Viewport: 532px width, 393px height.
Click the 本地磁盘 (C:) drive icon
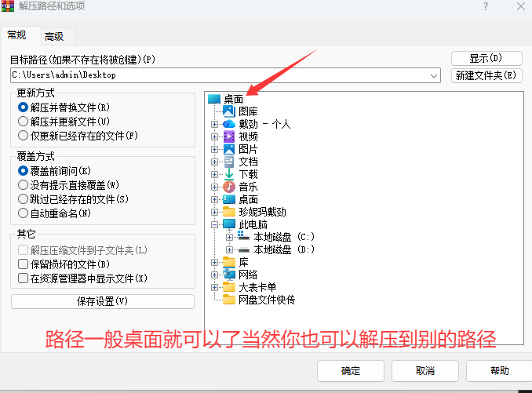(x=243, y=235)
